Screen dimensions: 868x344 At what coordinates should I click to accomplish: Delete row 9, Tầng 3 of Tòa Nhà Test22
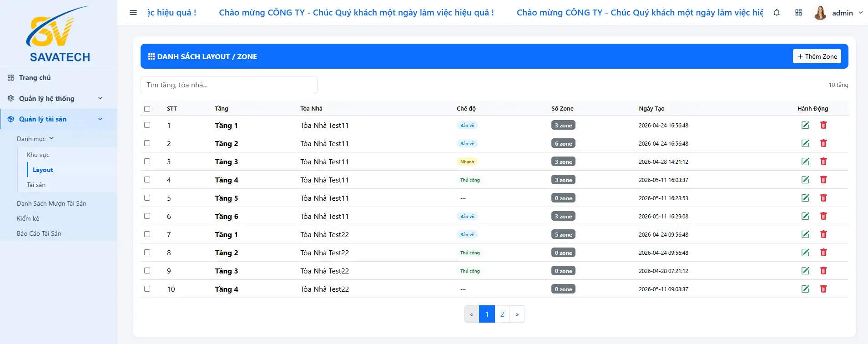[823, 271]
